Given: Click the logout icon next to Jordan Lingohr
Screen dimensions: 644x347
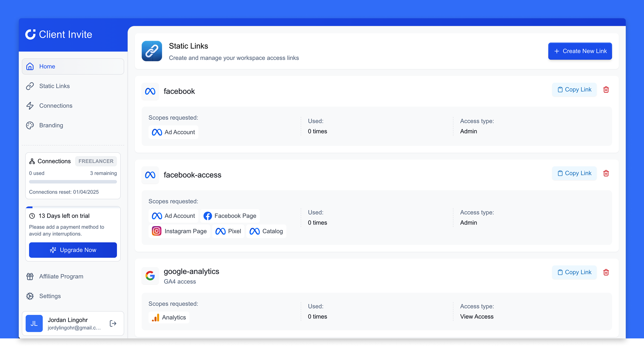Looking at the screenshot, I should [113, 323].
